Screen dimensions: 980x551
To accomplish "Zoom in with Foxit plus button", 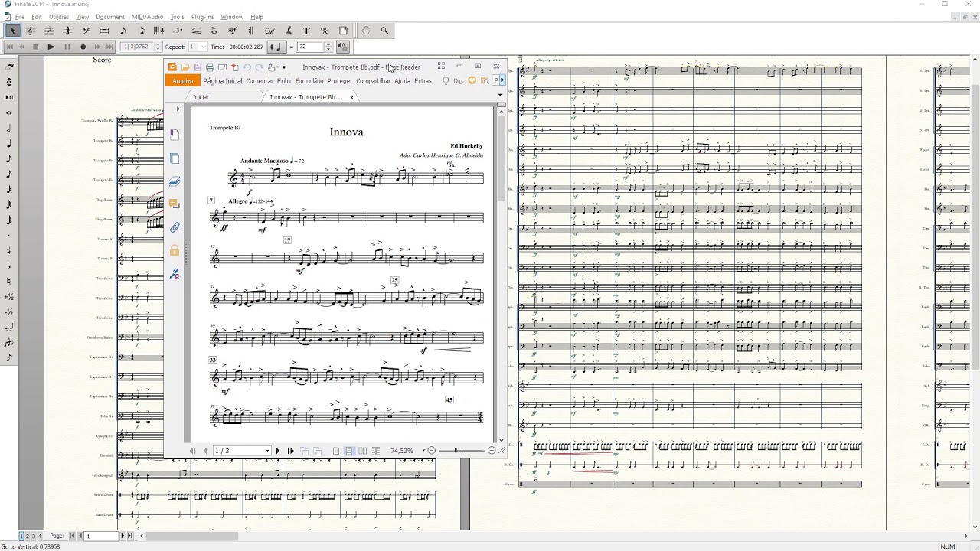I will (492, 451).
